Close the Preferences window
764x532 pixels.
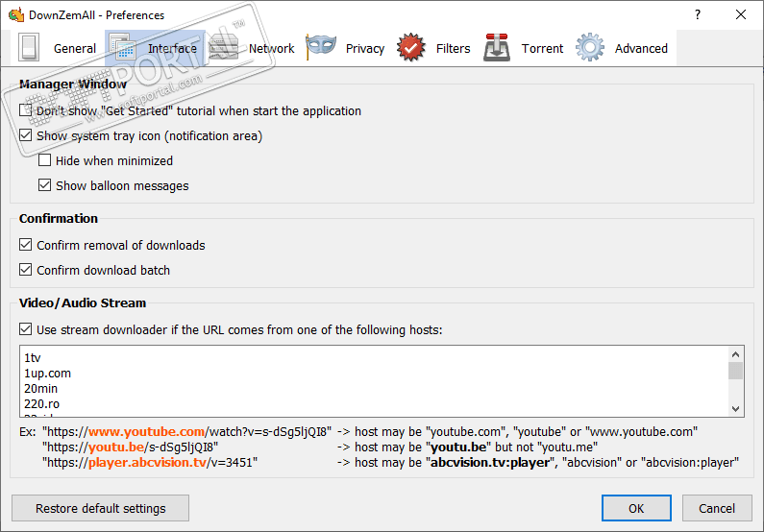pyautogui.click(x=741, y=14)
